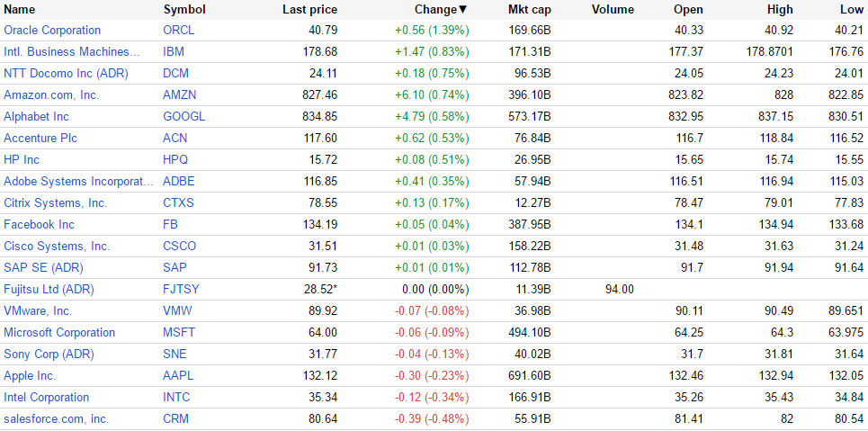868x431 pixels.
Task: Click the Facebook Inc company name
Action: pos(39,225)
